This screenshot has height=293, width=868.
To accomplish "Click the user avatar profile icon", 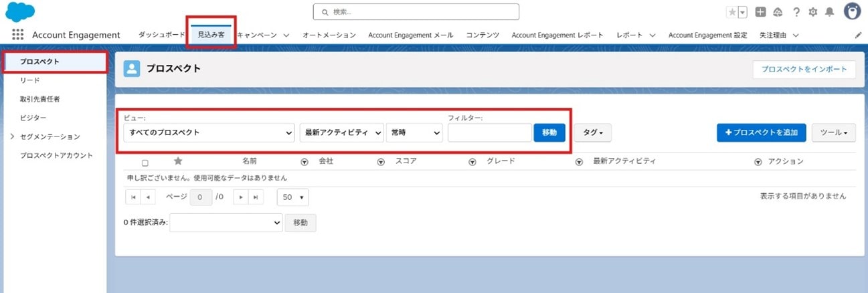I will (x=852, y=11).
